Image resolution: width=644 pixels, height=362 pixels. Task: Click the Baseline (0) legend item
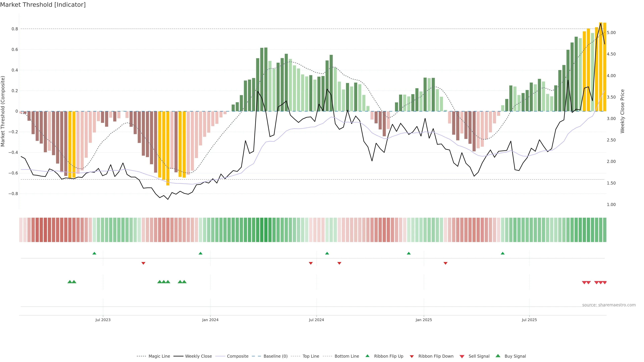276,356
